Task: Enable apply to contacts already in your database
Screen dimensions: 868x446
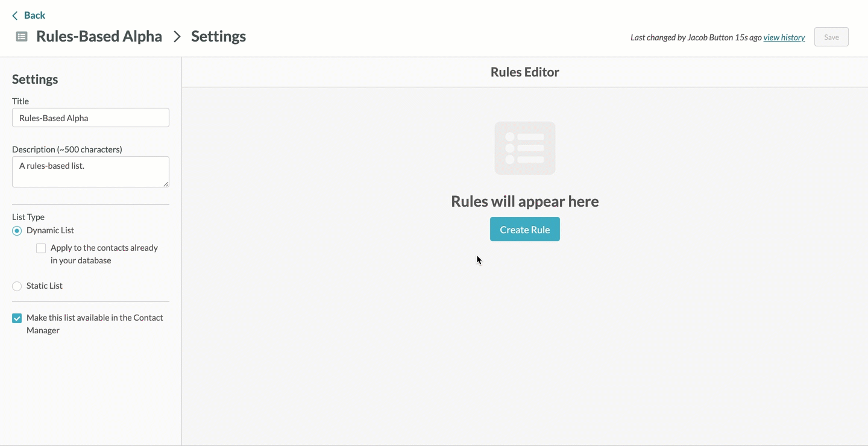Action: (x=40, y=248)
